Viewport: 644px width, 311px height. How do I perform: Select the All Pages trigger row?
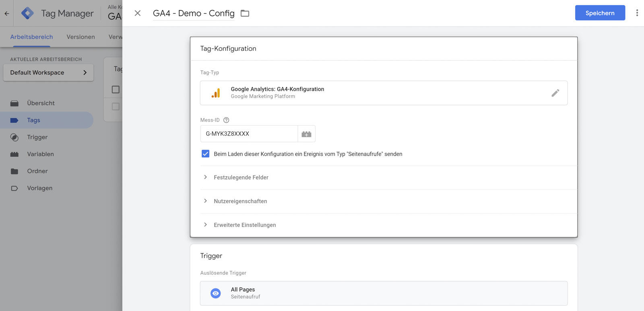(x=384, y=293)
